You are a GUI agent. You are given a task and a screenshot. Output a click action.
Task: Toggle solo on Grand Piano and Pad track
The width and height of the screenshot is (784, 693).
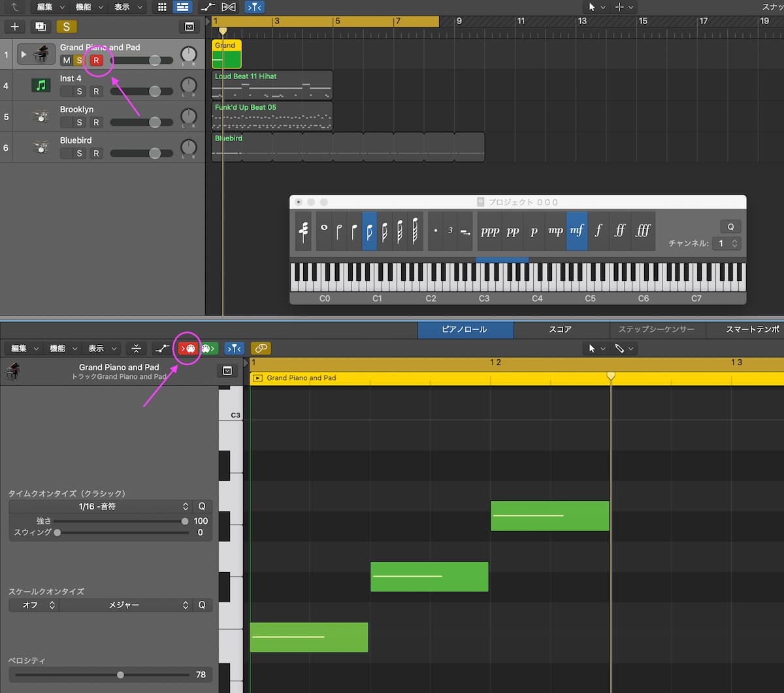[x=79, y=61]
